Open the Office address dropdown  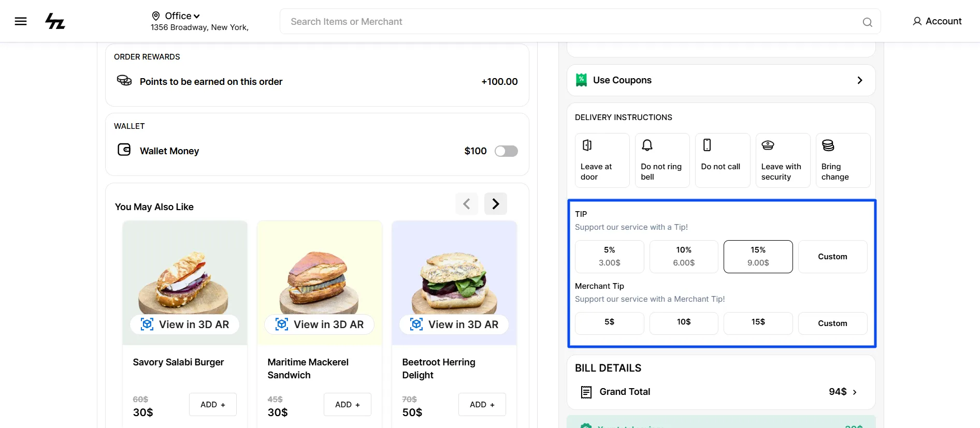click(x=182, y=16)
